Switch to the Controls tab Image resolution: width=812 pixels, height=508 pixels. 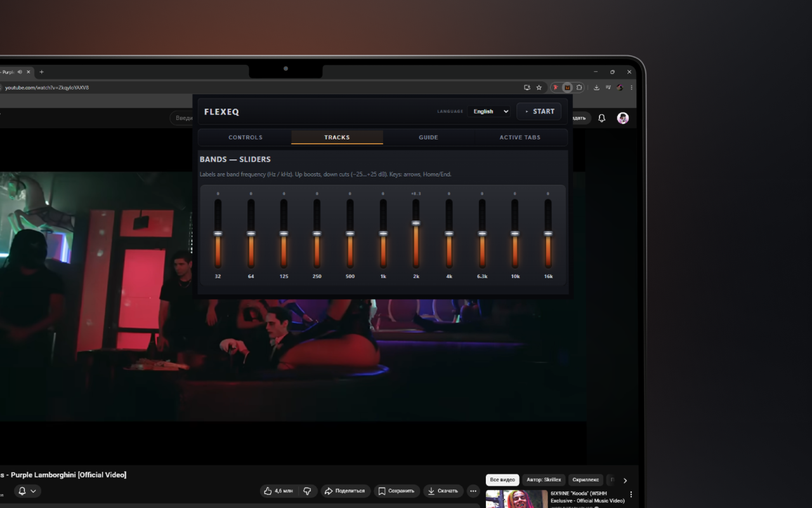coord(246,137)
